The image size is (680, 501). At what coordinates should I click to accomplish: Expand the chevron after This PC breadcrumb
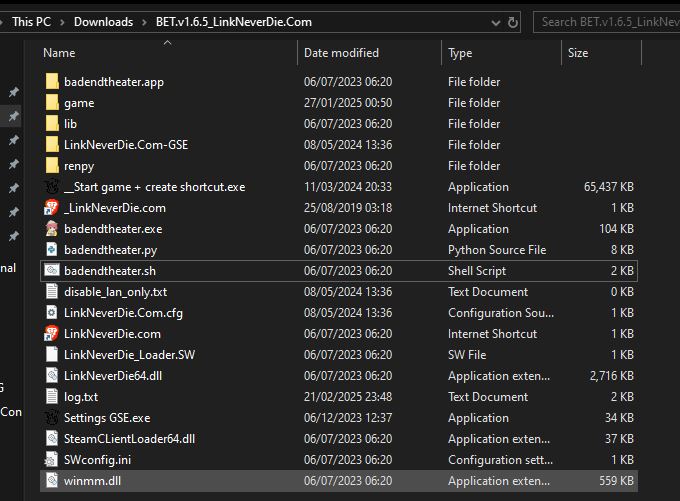(x=62, y=21)
